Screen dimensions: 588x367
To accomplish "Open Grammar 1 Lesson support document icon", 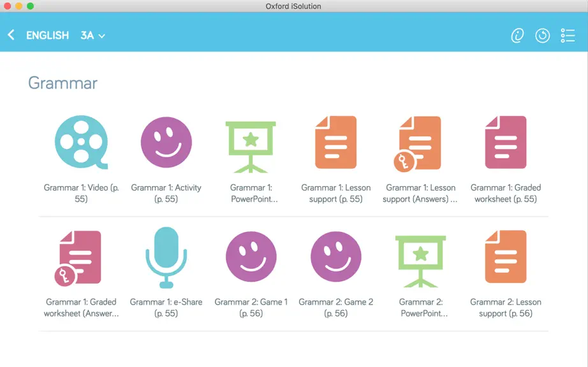I will [335, 142].
